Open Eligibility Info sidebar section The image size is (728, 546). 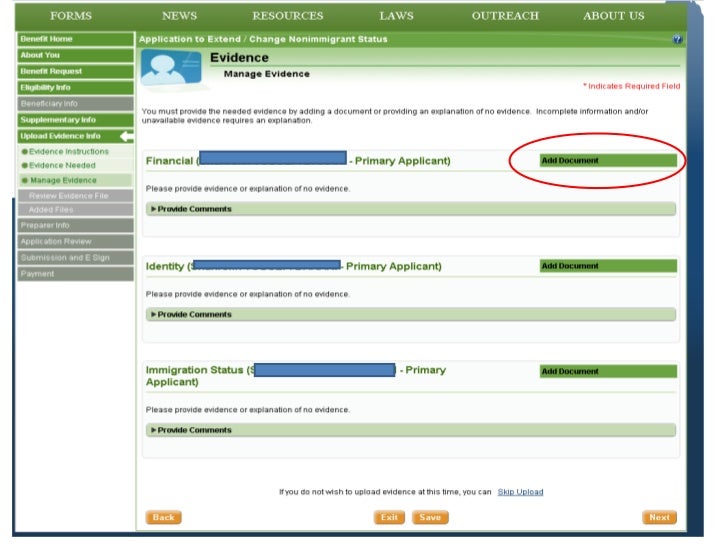(x=76, y=88)
